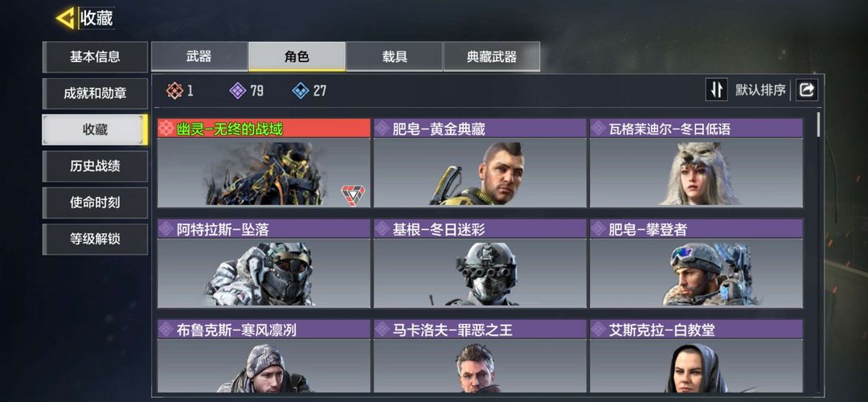Click the red triangle badge on 幽灵 card
This screenshot has width=868, height=402.
click(353, 195)
